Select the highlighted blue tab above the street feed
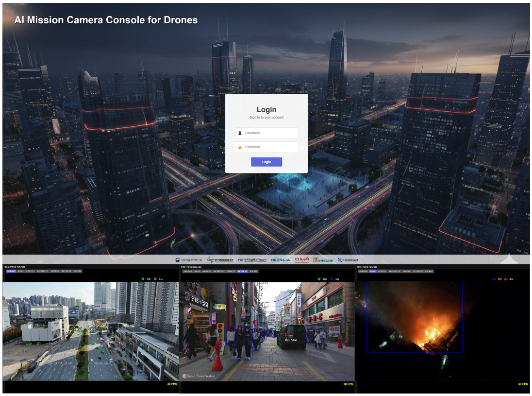 pyautogui.click(x=242, y=271)
